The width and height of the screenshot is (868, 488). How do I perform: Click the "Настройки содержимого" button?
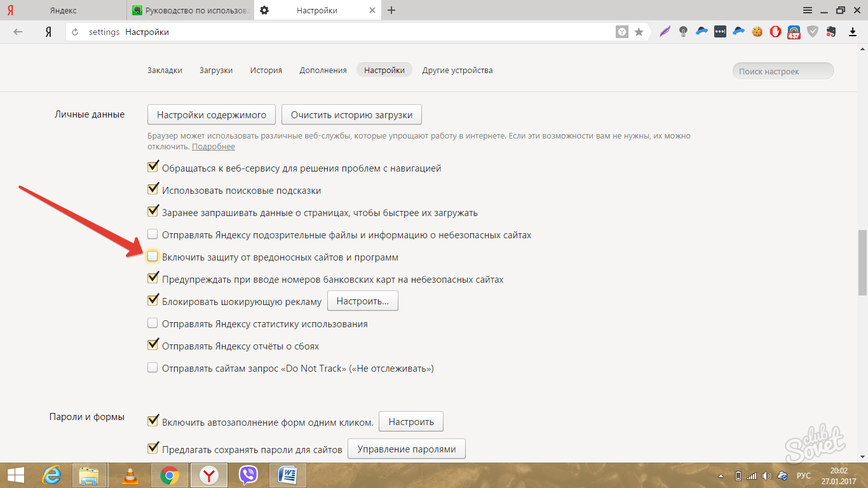pyautogui.click(x=211, y=115)
